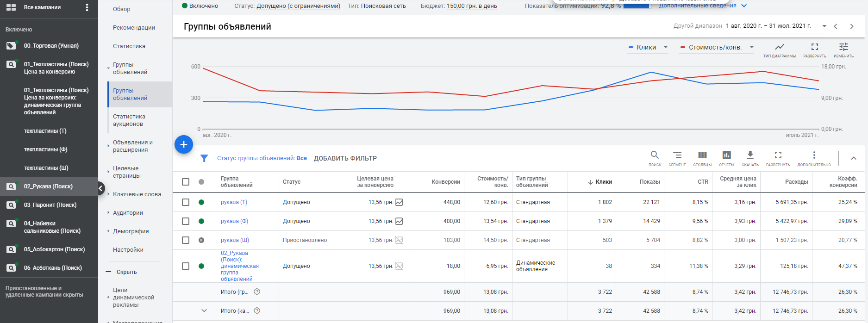Expand the Итого (ка... row chevron

click(x=204, y=311)
